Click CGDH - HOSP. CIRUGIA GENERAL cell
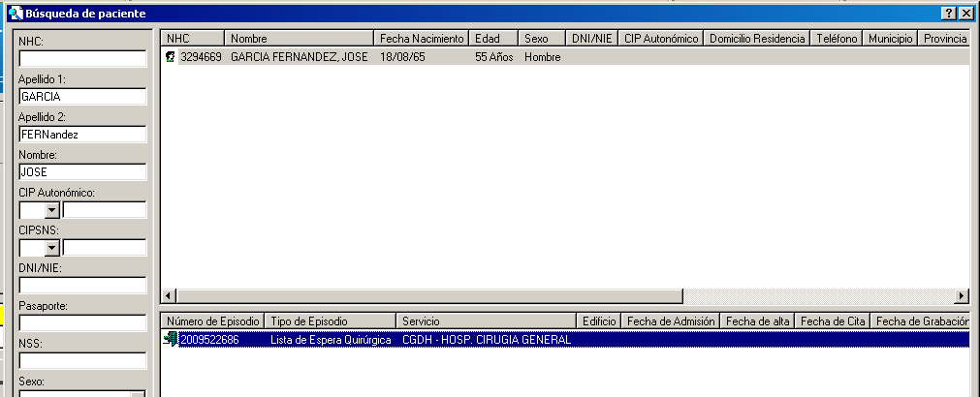This screenshot has width=980, height=397. click(x=487, y=340)
